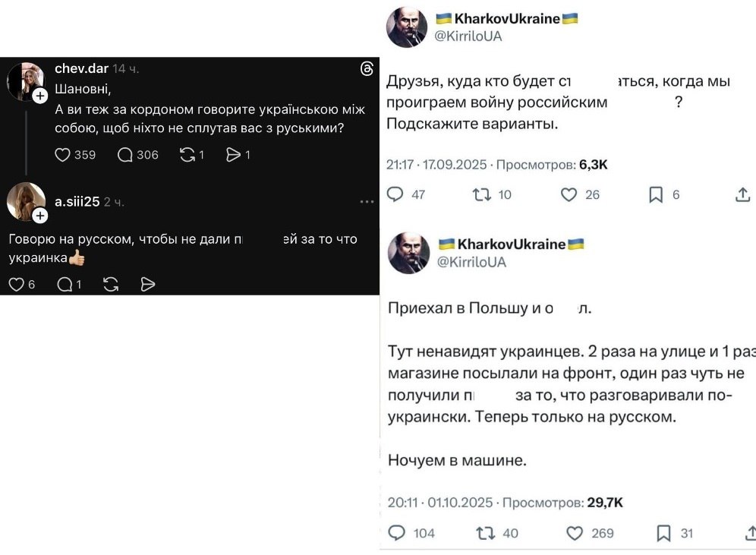Follow chev.dar via plus badge

click(40, 95)
